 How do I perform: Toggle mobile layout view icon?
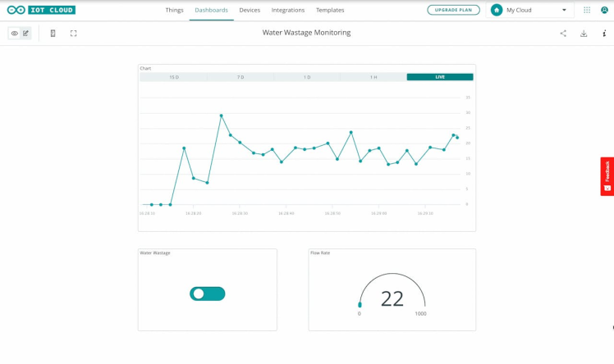[x=53, y=34]
